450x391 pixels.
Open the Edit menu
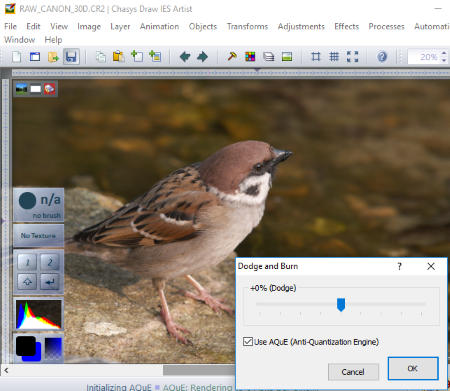coord(33,26)
